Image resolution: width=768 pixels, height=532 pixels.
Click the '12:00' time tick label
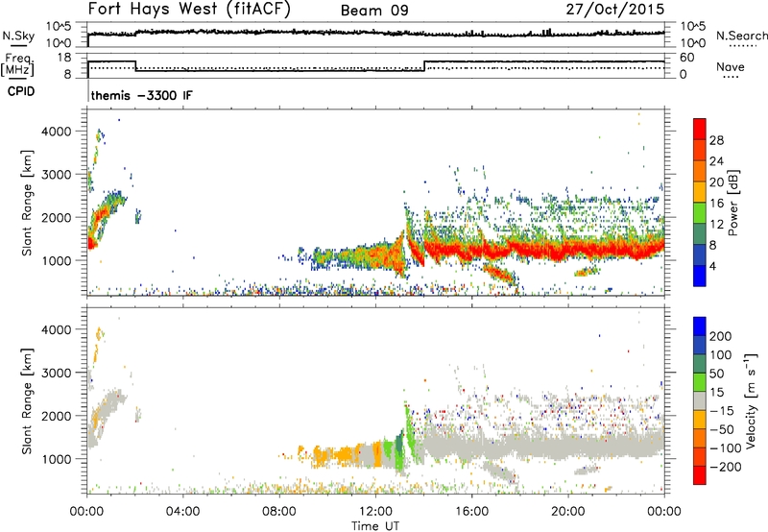375,512
